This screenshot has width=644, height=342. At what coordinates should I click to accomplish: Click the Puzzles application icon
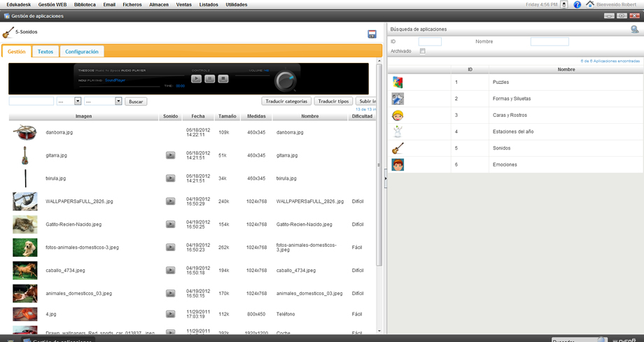click(398, 82)
